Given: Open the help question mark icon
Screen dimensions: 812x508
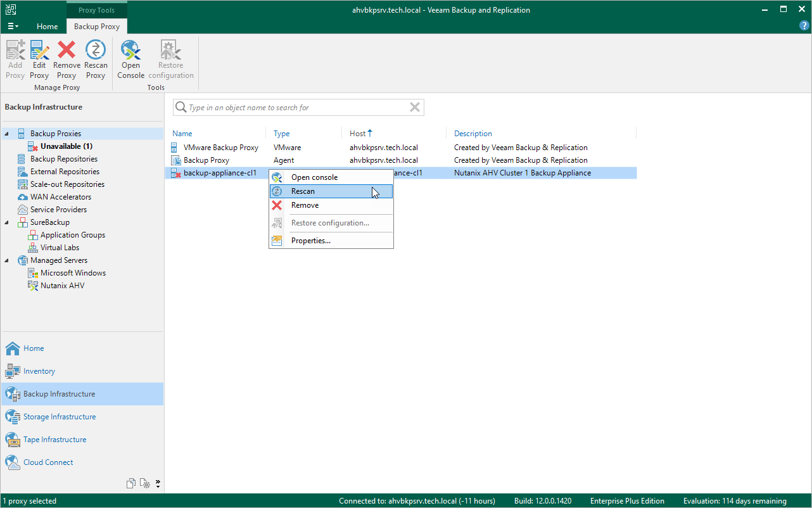Looking at the screenshot, I should [804, 26].
